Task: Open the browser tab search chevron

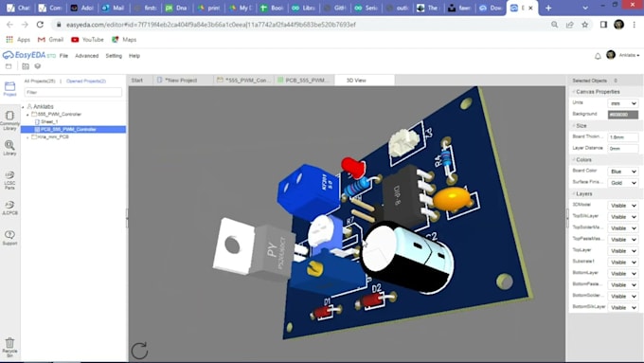Action: (x=585, y=8)
